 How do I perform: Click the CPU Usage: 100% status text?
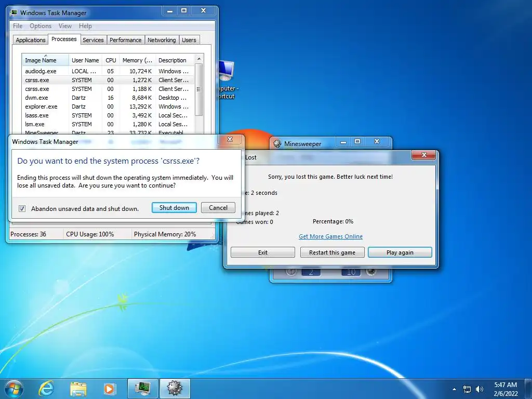pyautogui.click(x=90, y=234)
